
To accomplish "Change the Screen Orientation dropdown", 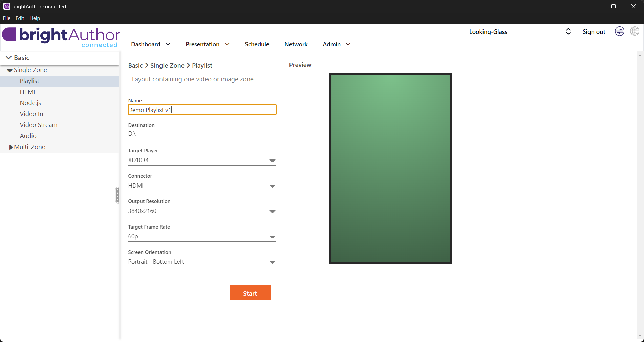I will click(272, 262).
